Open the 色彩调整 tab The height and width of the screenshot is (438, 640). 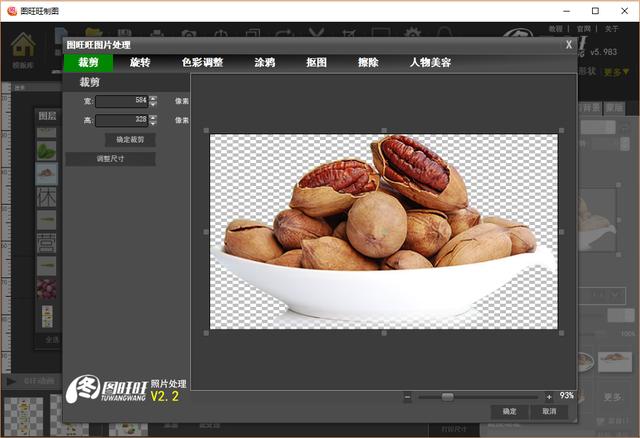pyautogui.click(x=202, y=62)
